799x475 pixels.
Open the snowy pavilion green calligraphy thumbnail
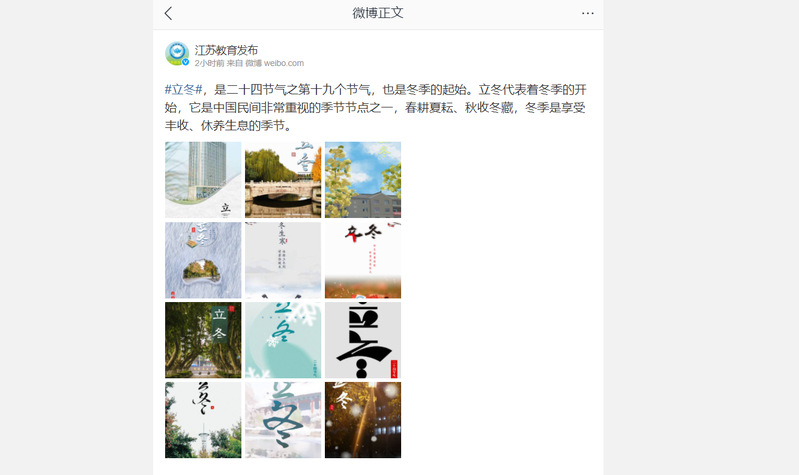click(x=283, y=420)
